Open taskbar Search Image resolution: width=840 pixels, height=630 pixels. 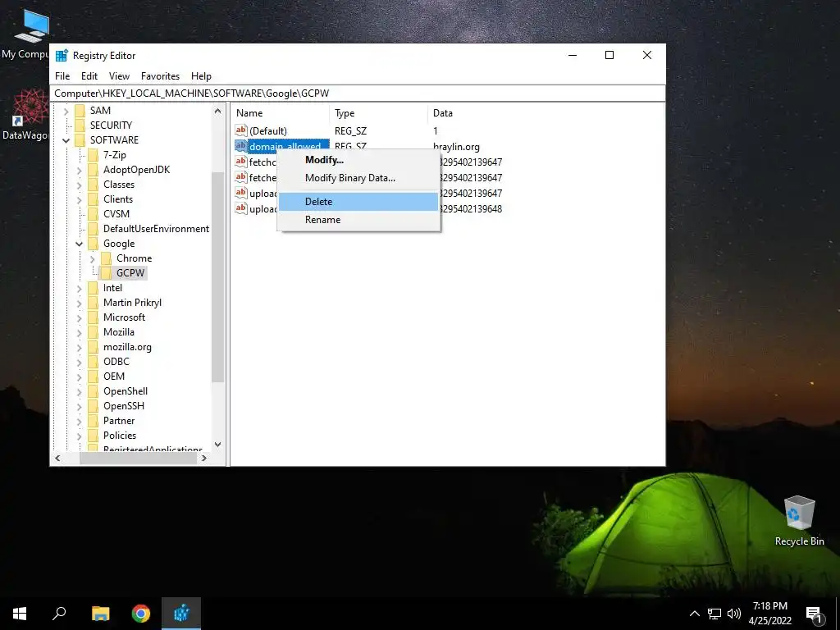coord(59,614)
